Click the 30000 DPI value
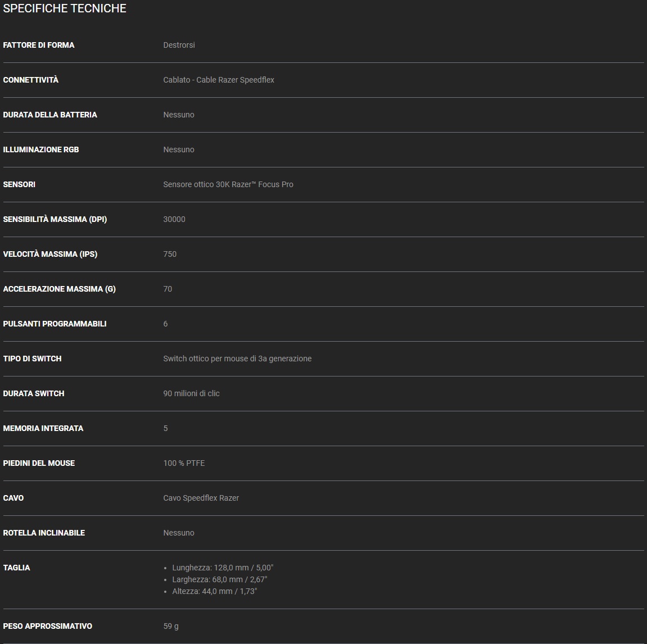Image resolution: width=647 pixels, height=644 pixels. pyautogui.click(x=174, y=219)
